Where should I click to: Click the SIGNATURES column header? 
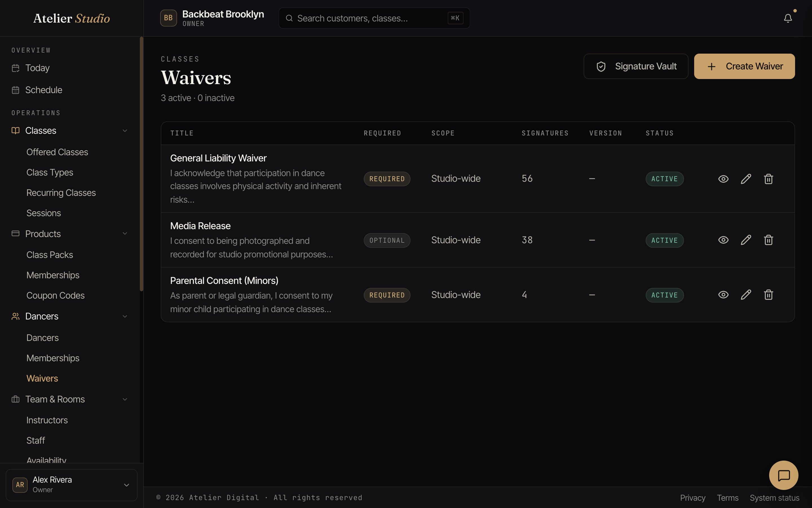pos(545,133)
